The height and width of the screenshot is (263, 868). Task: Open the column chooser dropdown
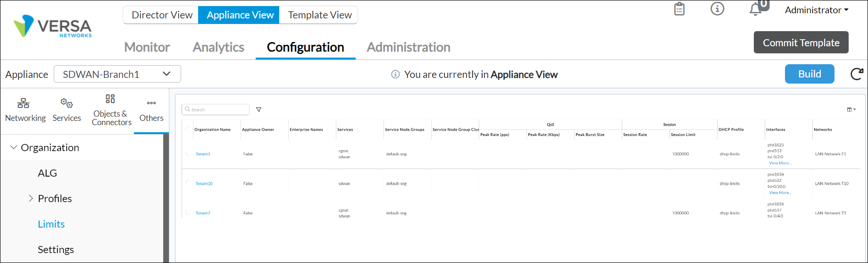point(851,110)
